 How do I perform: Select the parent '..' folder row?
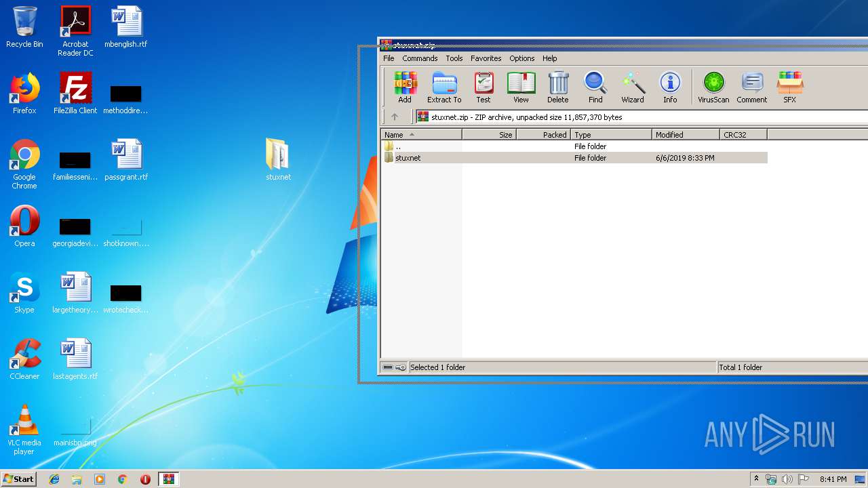tap(574, 146)
